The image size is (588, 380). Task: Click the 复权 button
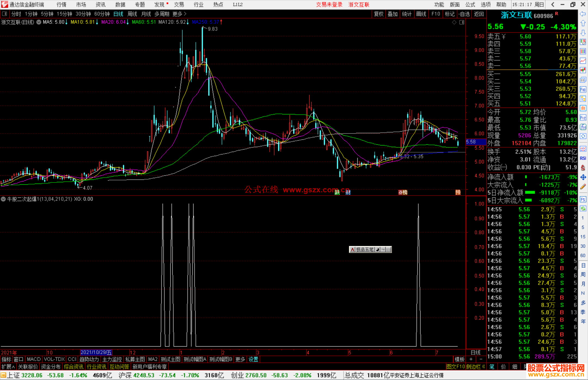coord(378,14)
